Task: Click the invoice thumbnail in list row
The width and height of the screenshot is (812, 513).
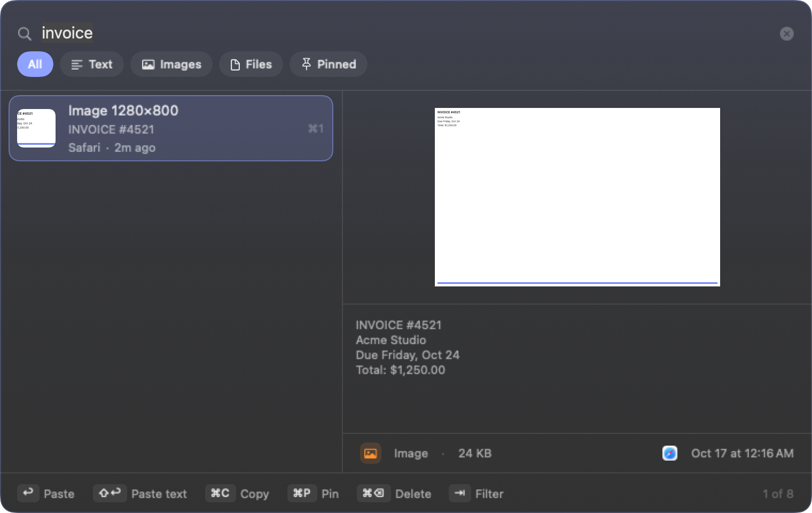Action: point(36,128)
